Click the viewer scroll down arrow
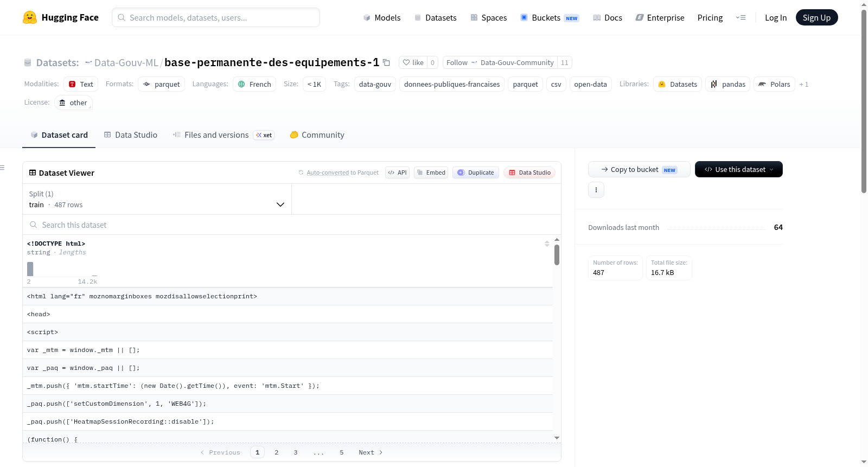The height and width of the screenshot is (467, 868). click(557, 438)
